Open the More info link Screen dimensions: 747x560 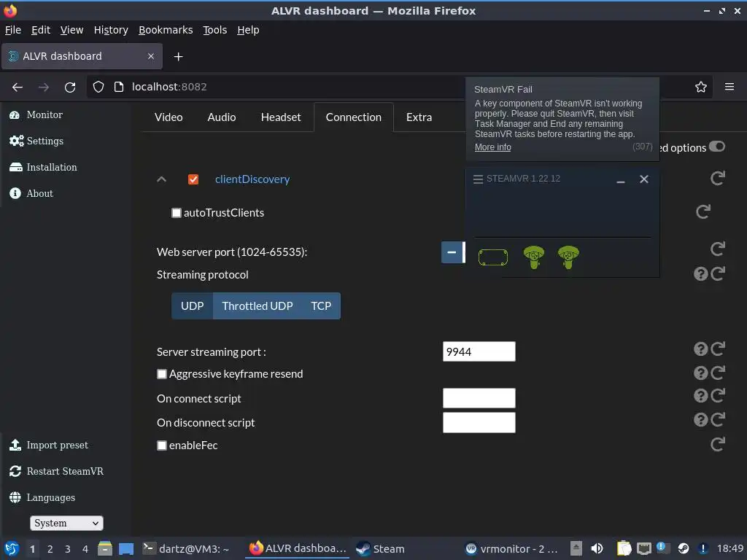pyautogui.click(x=492, y=147)
